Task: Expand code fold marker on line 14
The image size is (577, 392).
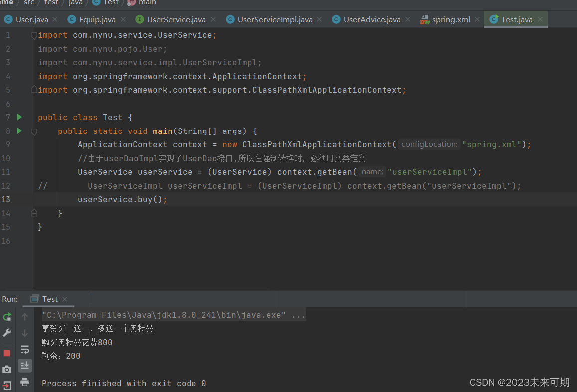Action: (x=34, y=213)
